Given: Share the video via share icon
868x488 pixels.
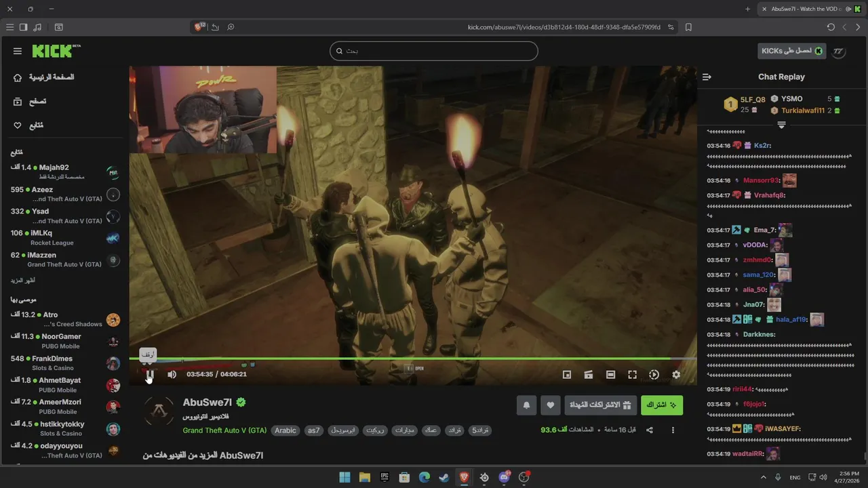Looking at the screenshot, I should pos(650,430).
